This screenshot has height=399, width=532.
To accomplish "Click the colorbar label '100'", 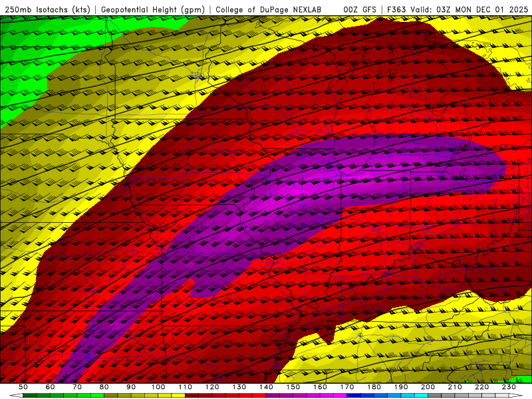I will point(158,387).
